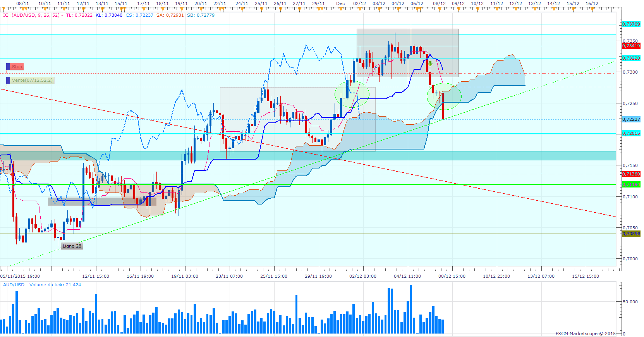Click the KL: 0,73040 legend value
Image resolution: width=644 pixels, height=337 pixels.
[x=109, y=15]
